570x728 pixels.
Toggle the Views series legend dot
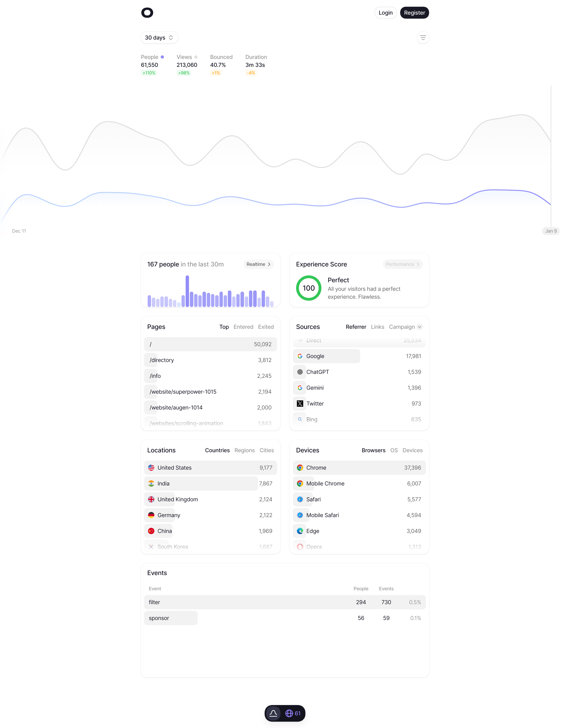pyautogui.click(x=196, y=57)
